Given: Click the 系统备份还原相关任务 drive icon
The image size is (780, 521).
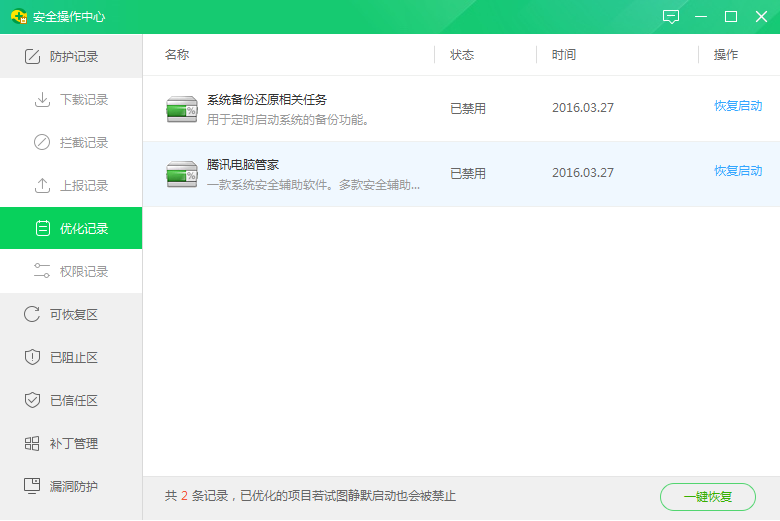Looking at the screenshot, I should click(182, 109).
